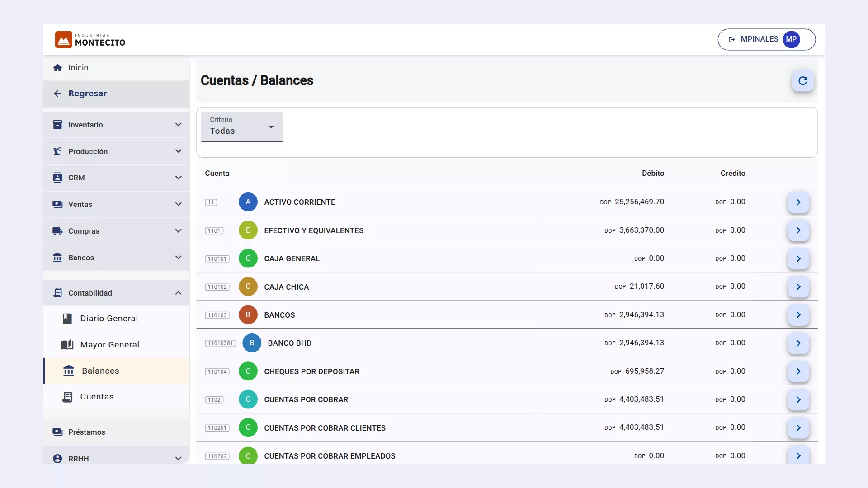Expand the Inventario menu chevron
Image resolution: width=868 pixels, height=488 pixels.
coord(179,125)
